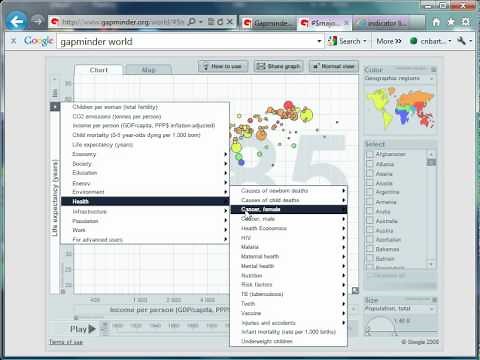
Task: Open the Google toolbar wrench settings
Action: [x=462, y=41]
